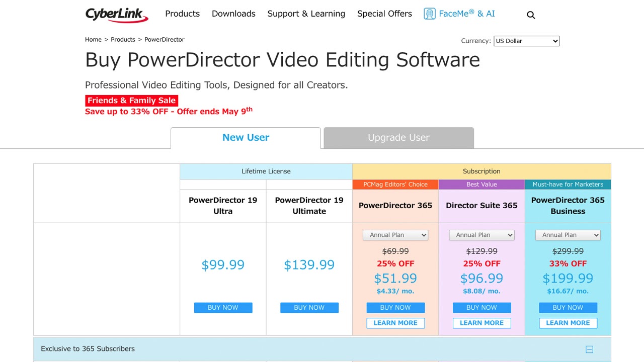Click Buy Now for PowerDirector 365 Business
Screen dimensions: 644x362
[568, 308]
